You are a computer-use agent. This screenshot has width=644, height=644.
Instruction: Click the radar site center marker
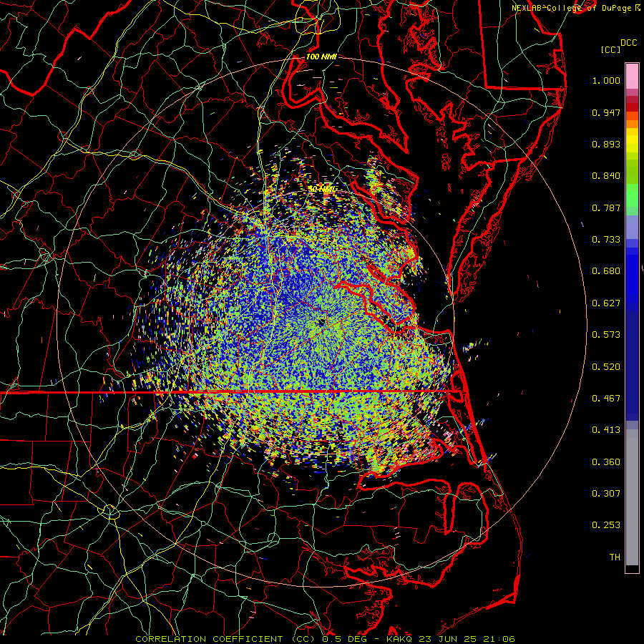point(321,323)
